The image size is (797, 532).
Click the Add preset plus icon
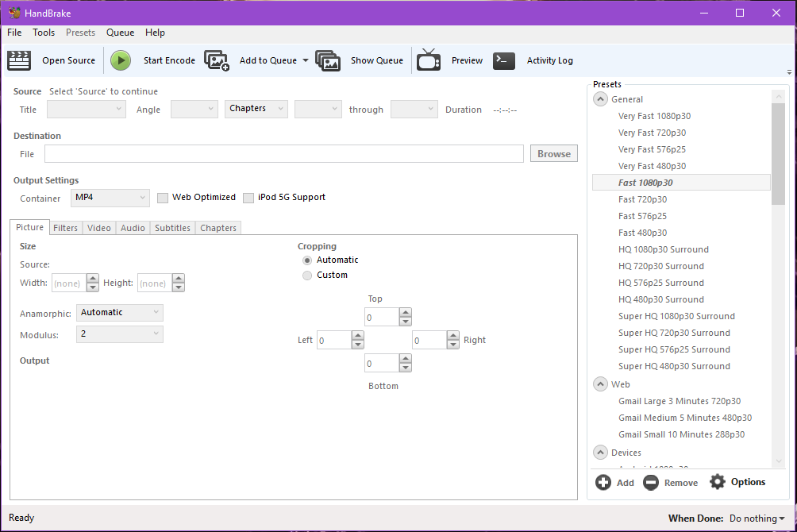click(x=603, y=482)
